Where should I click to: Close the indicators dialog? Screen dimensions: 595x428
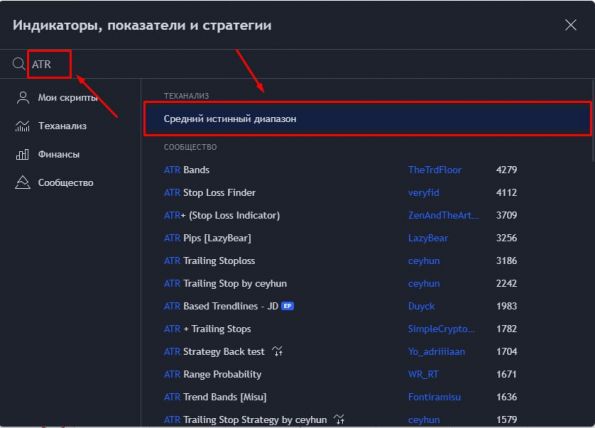click(x=570, y=25)
